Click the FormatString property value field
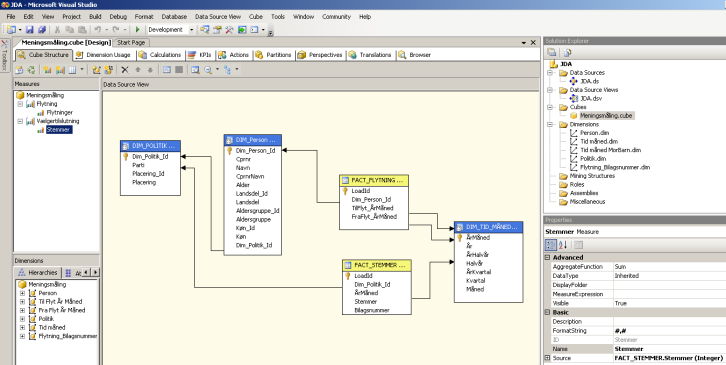The width and height of the screenshot is (726, 365). pyautogui.click(x=669, y=331)
